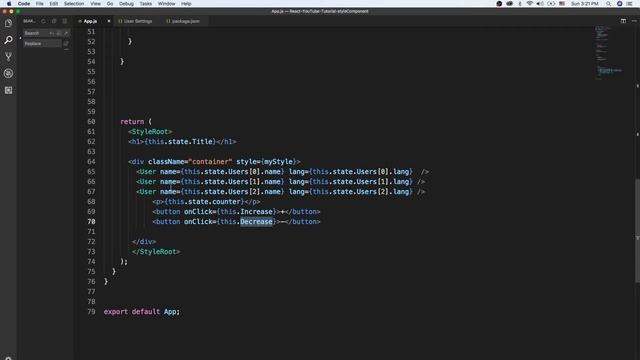Viewport: 640px width, 360px height.
Task: Click the Siri icon in menu bar
Action: [619, 4]
